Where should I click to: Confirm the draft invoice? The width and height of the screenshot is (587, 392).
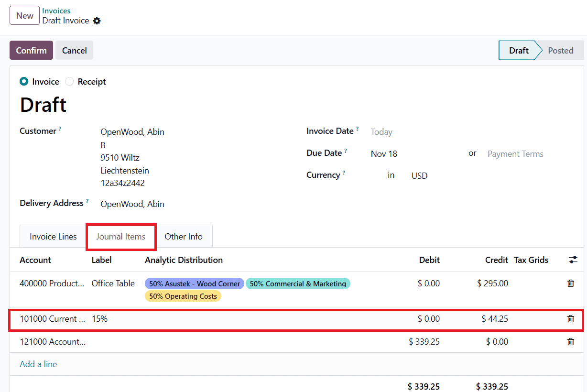coord(31,50)
